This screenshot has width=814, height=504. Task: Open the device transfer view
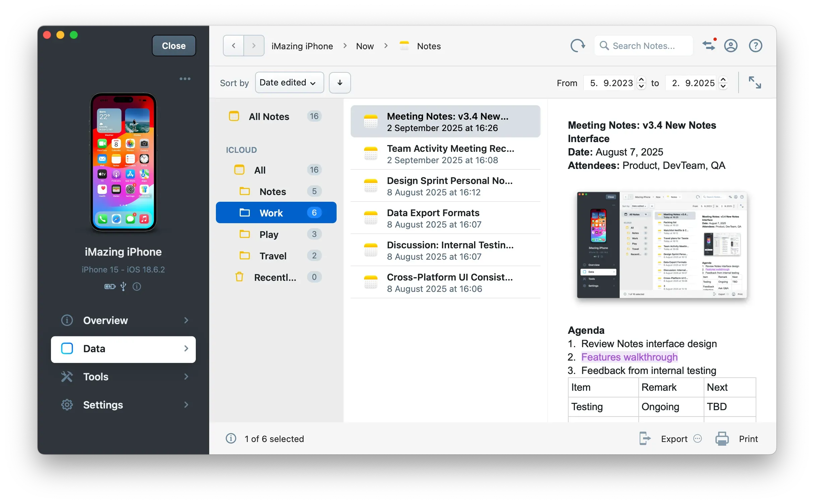tap(709, 46)
